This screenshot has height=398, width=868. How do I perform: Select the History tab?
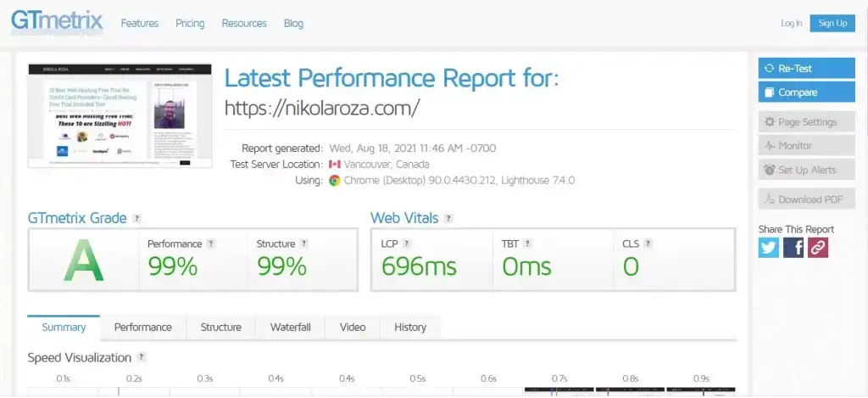click(410, 328)
